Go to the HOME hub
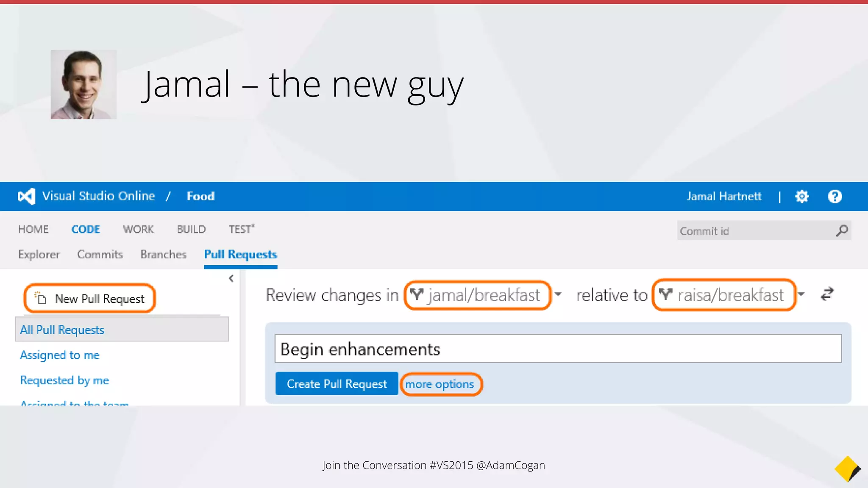The width and height of the screenshot is (868, 488). (x=33, y=230)
